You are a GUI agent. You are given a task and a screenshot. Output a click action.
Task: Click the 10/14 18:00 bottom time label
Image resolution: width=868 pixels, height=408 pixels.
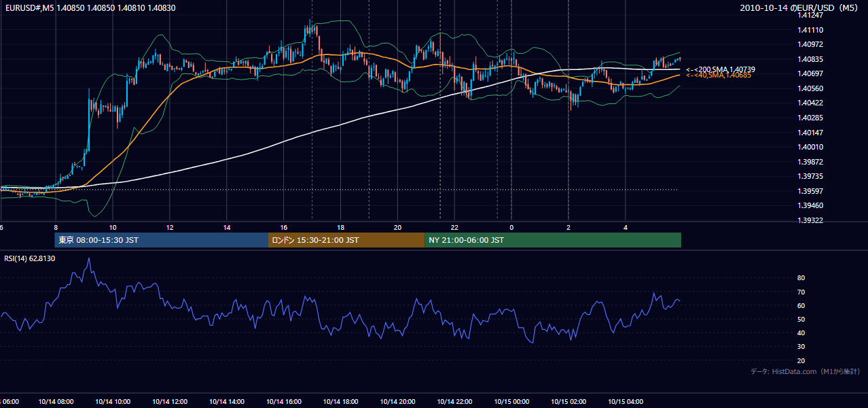coord(340,402)
